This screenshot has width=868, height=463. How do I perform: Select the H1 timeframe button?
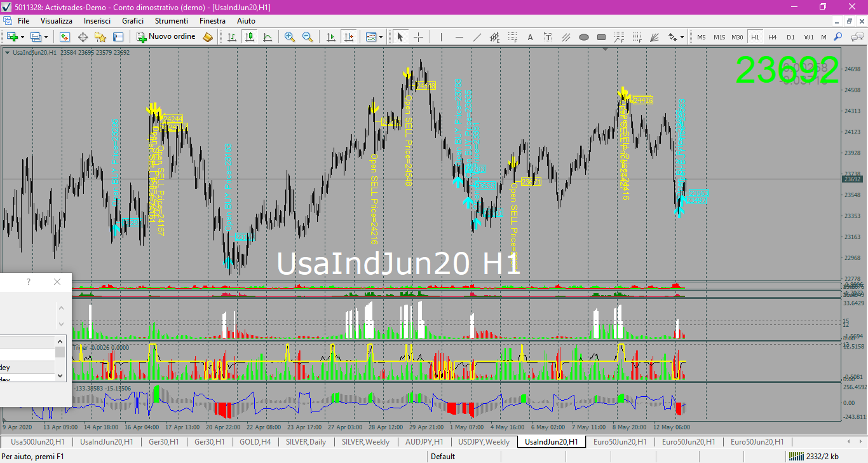point(755,37)
